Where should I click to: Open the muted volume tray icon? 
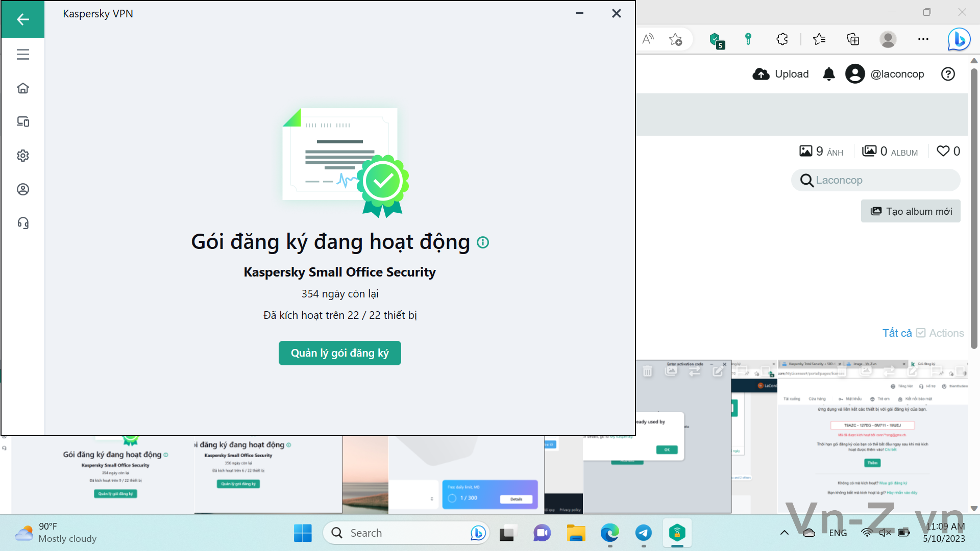[885, 533]
